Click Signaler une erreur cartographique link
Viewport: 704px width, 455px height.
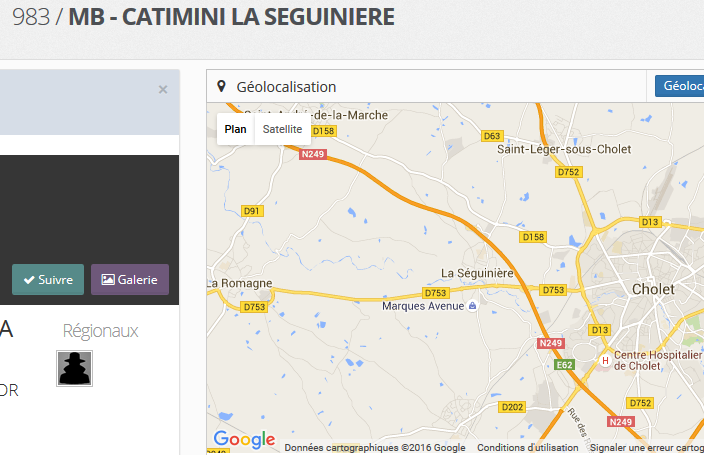click(x=646, y=448)
